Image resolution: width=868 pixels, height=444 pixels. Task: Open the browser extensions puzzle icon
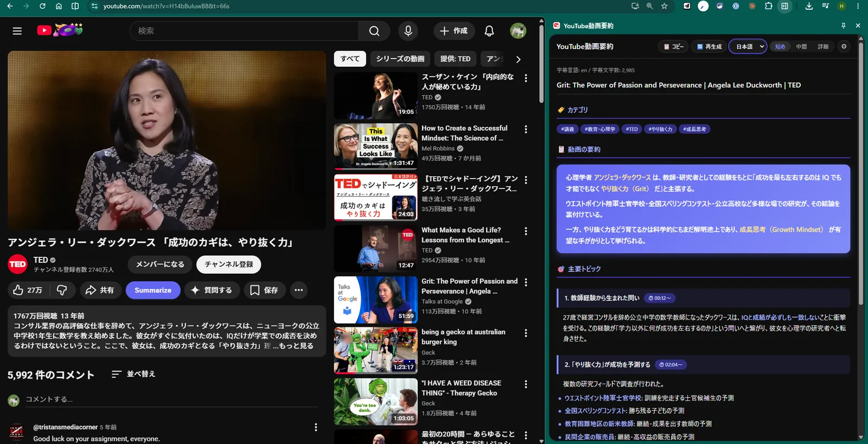tap(769, 6)
